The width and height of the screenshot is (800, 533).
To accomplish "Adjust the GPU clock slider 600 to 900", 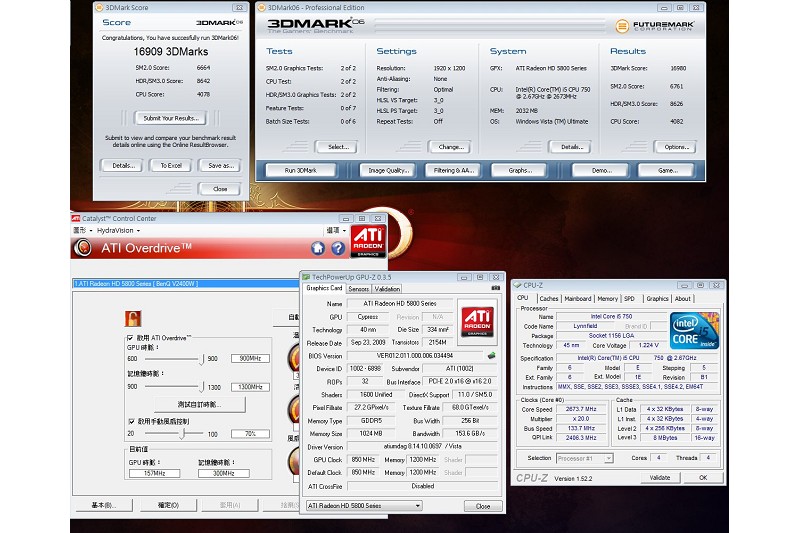I will coord(172,359).
